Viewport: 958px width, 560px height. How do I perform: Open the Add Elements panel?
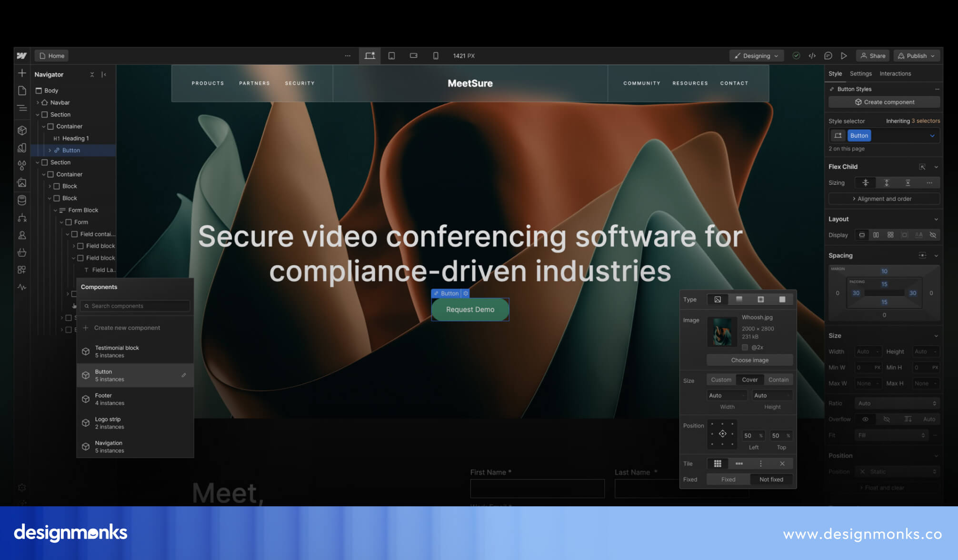click(x=22, y=74)
